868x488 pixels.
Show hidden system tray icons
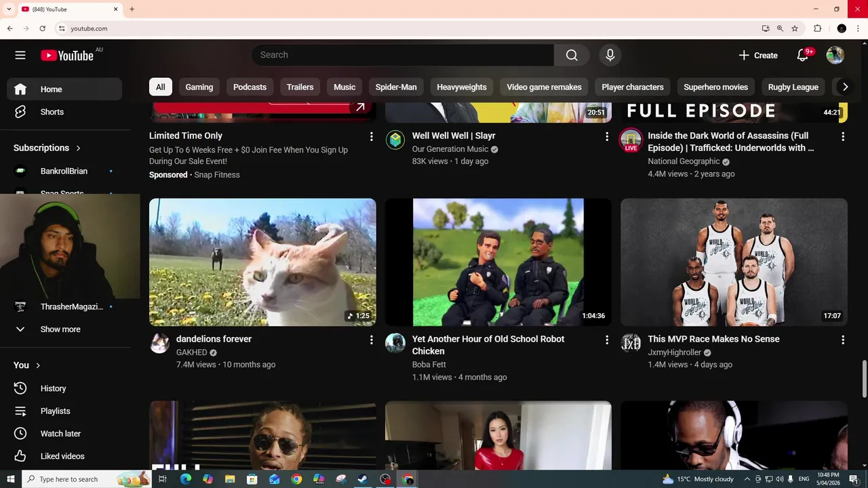click(x=747, y=479)
